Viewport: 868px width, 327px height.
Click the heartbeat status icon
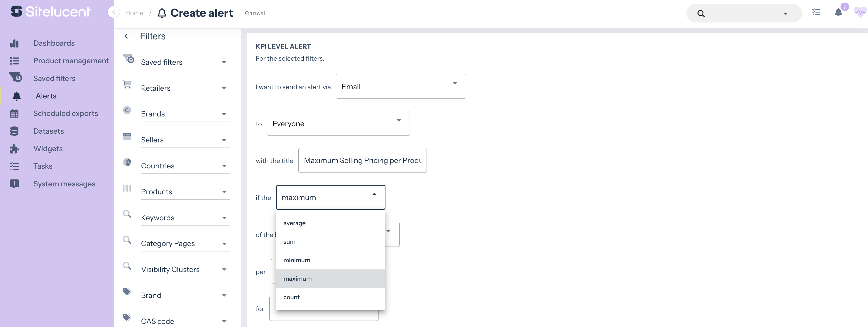[x=860, y=13]
